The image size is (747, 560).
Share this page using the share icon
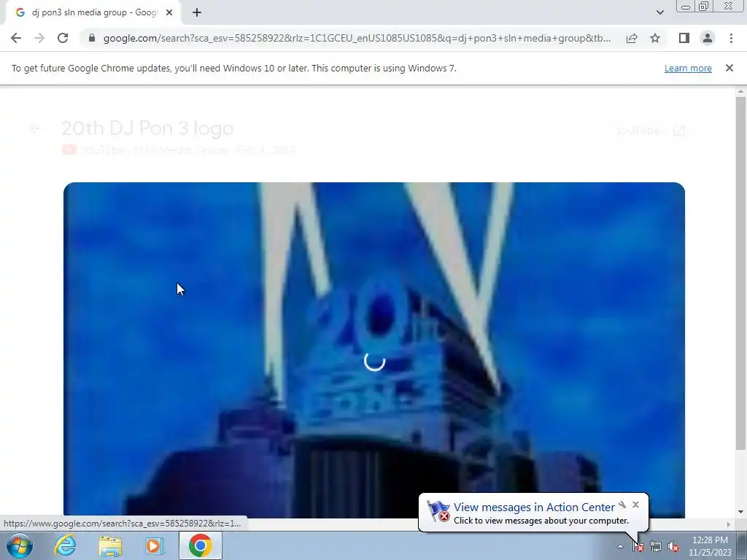click(632, 38)
